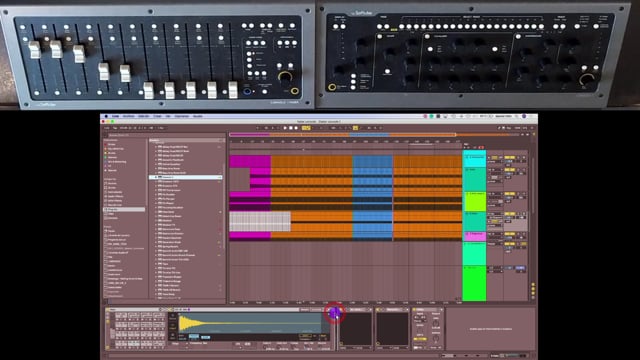Open the Apple menu in the menu bar
Image resolution: width=640 pixels, height=360 pixels.
[x=106, y=116]
